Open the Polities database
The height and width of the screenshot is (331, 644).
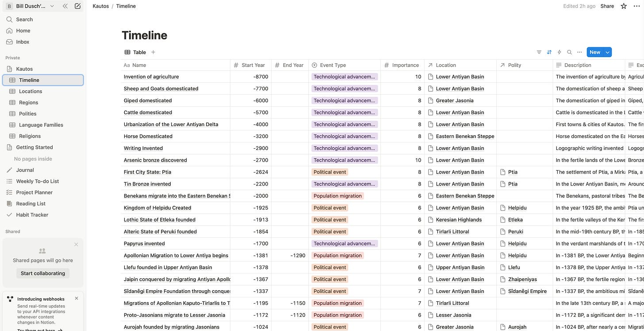[43, 114]
